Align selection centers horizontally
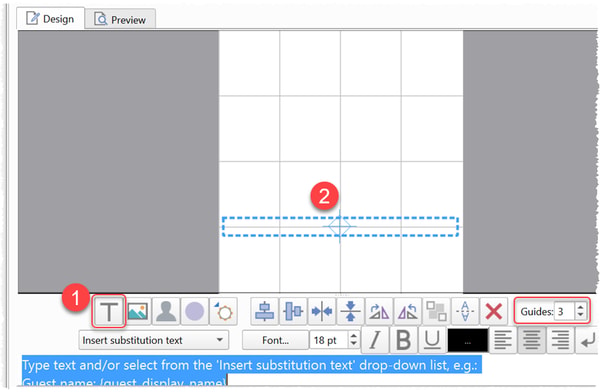 tap(293, 311)
